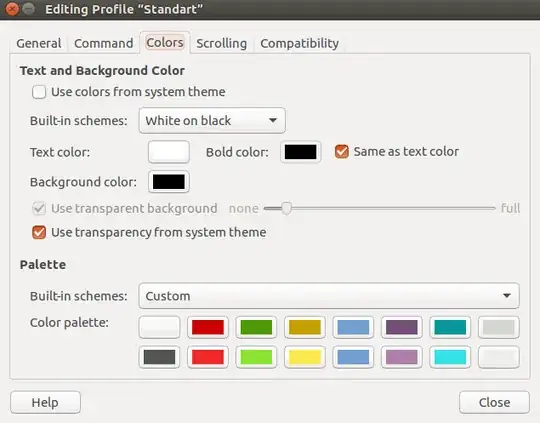Pick the dark green palette swatch
Image resolution: width=540 pixels, height=423 pixels.
pyautogui.click(x=256, y=327)
